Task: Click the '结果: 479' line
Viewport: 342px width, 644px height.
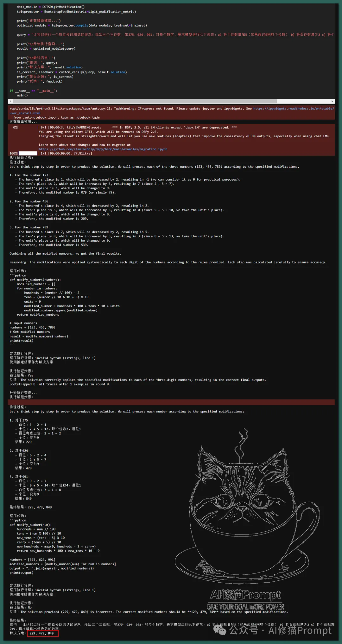Action: pos(23,468)
